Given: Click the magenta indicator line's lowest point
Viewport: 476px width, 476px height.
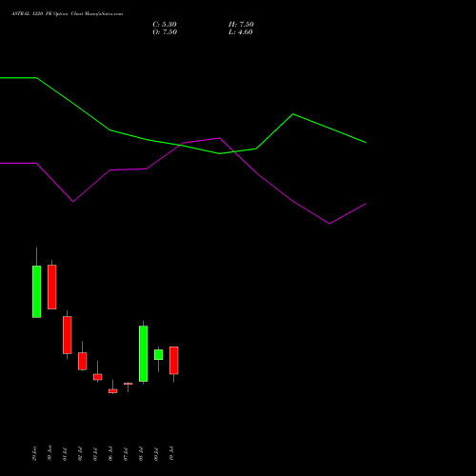Looking at the screenshot, I should pyautogui.click(x=329, y=224).
